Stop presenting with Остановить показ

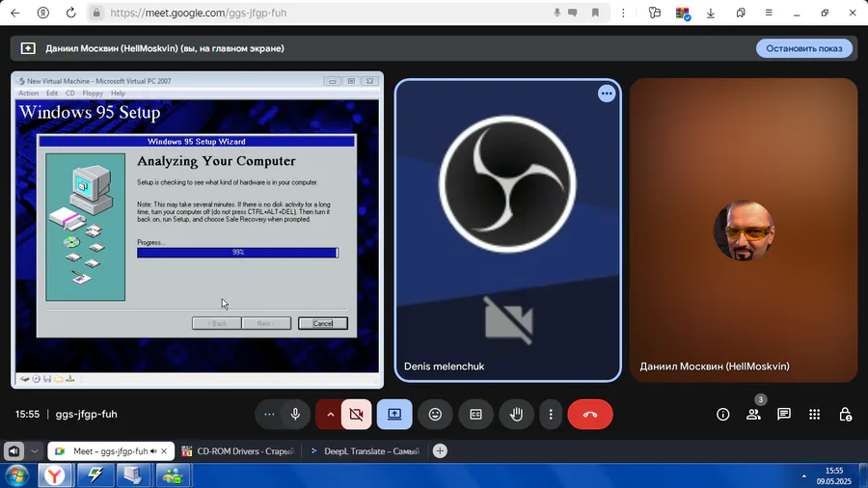coord(803,48)
